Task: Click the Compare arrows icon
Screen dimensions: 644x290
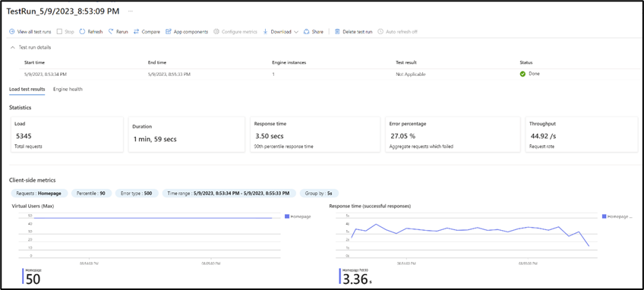Action: pos(137,32)
